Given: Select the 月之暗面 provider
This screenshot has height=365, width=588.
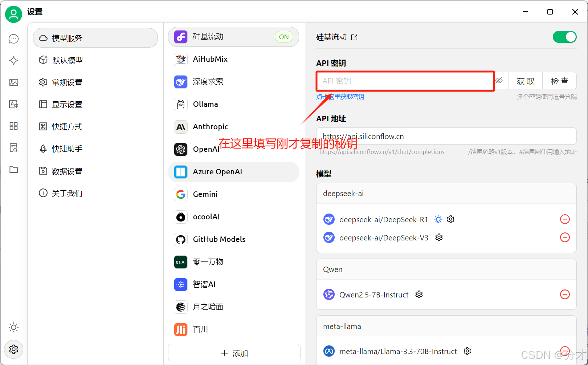Looking at the screenshot, I should (233, 307).
